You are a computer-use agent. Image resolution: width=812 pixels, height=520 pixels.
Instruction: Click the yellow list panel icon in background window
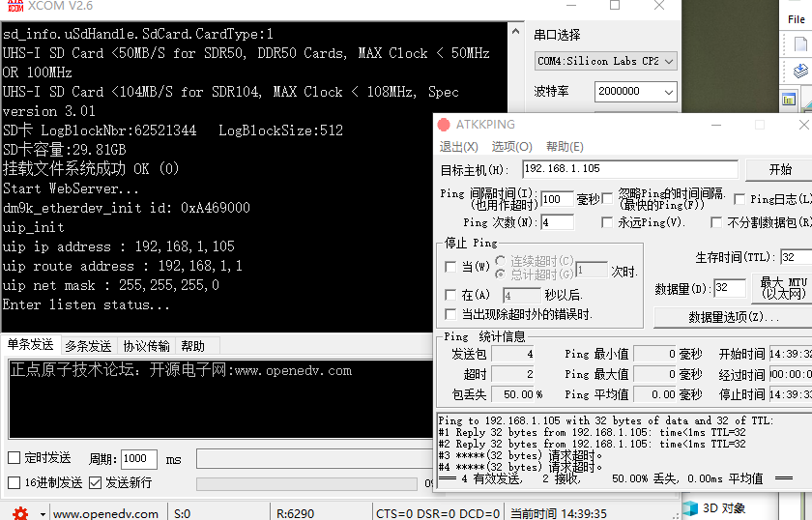click(x=789, y=100)
